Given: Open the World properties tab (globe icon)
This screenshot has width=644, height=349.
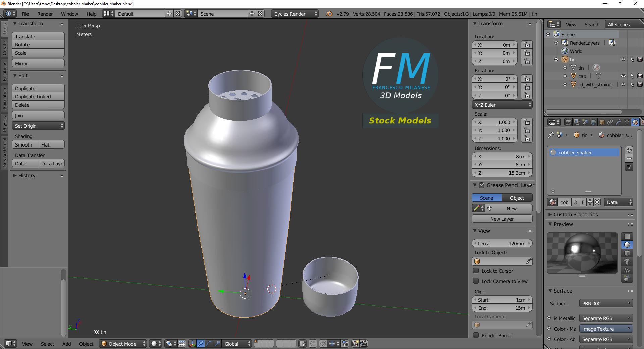Looking at the screenshot, I should pos(593,122).
